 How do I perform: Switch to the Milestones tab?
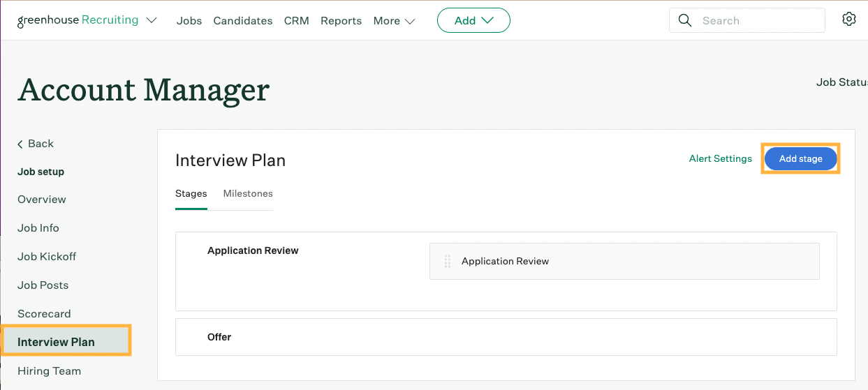248,193
